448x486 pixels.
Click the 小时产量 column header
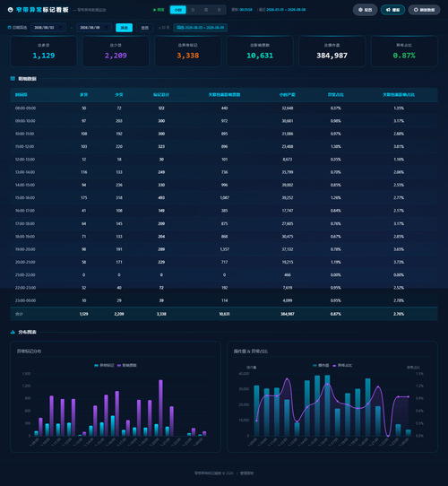(x=288, y=95)
